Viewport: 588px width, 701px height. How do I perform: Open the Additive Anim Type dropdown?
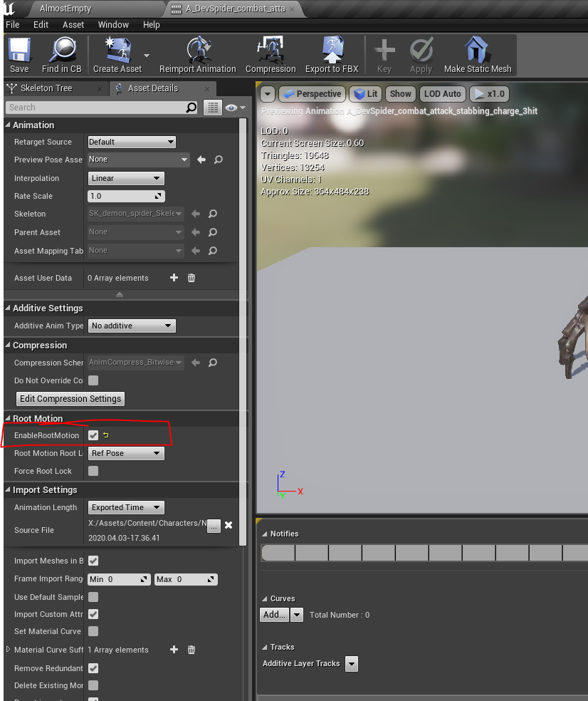click(x=132, y=326)
